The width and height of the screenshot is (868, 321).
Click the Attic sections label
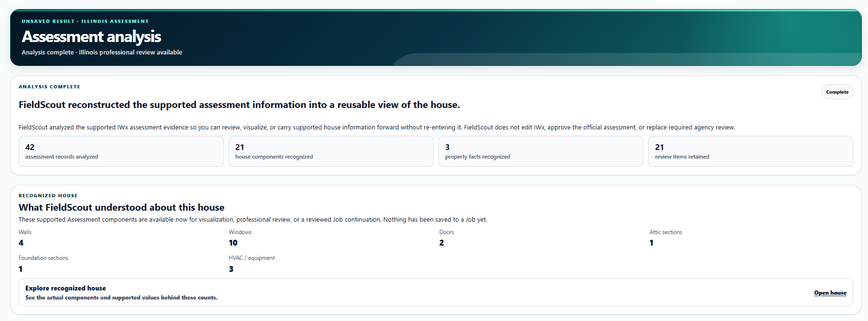[666, 232]
